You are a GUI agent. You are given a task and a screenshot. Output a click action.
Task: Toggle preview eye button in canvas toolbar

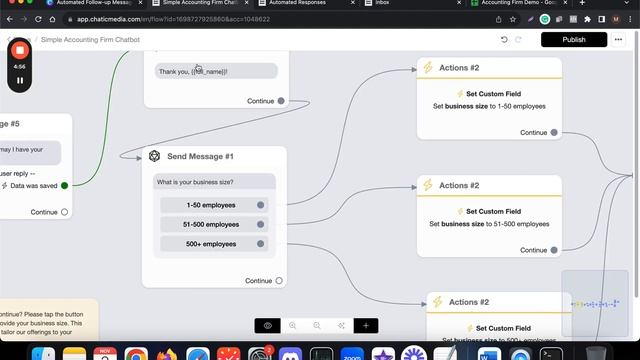click(267, 326)
